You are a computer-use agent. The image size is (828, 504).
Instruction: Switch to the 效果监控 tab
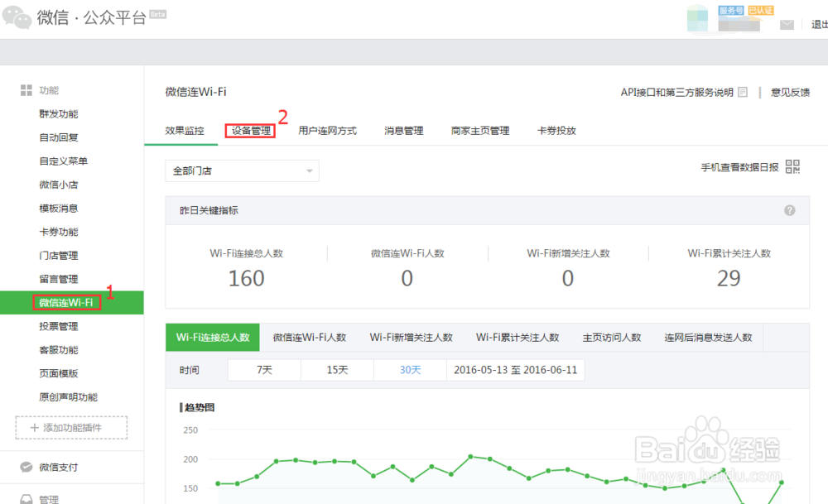point(185,131)
